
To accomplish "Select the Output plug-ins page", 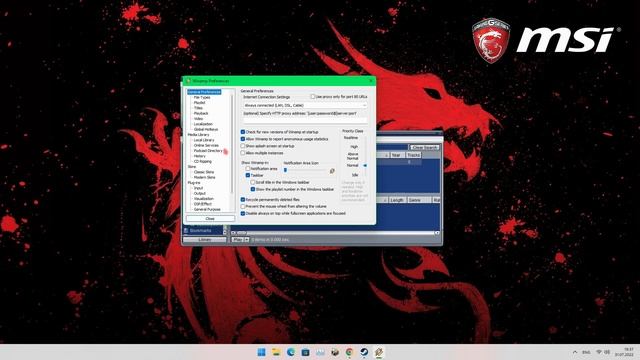I will [x=200, y=193].
